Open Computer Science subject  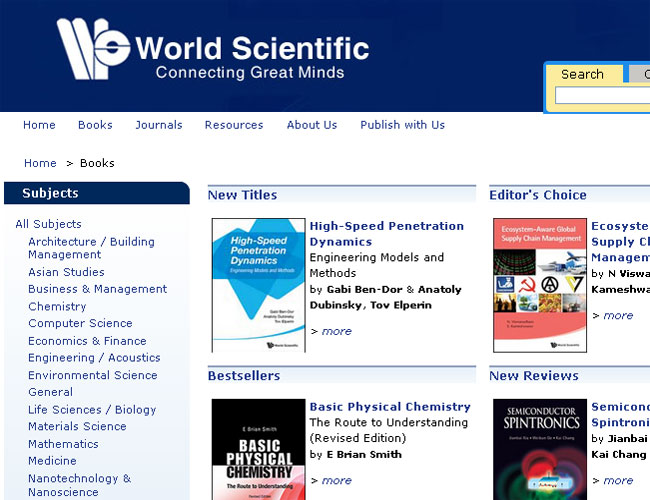80,323
